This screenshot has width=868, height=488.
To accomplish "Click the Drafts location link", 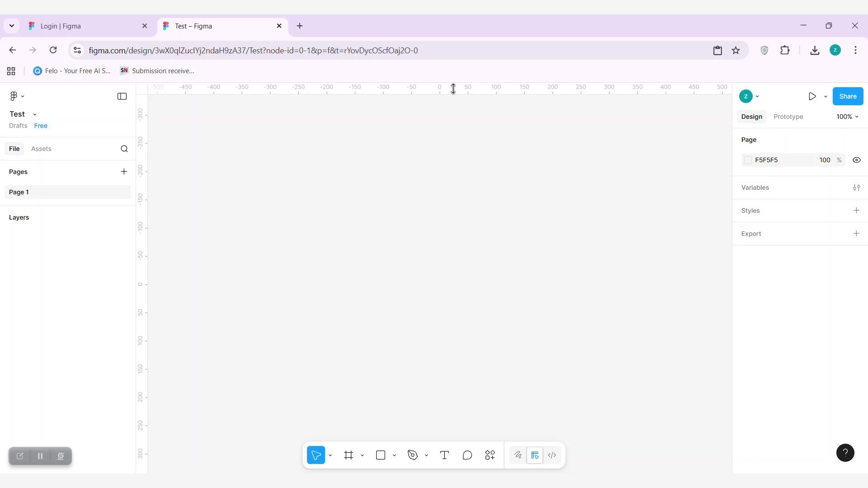I will click(18, 126).
